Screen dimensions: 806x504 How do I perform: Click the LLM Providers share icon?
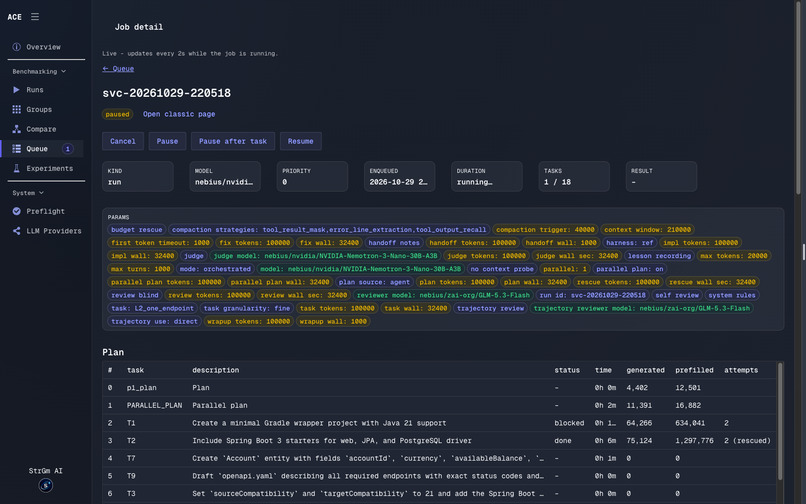[x=16, y=231]
